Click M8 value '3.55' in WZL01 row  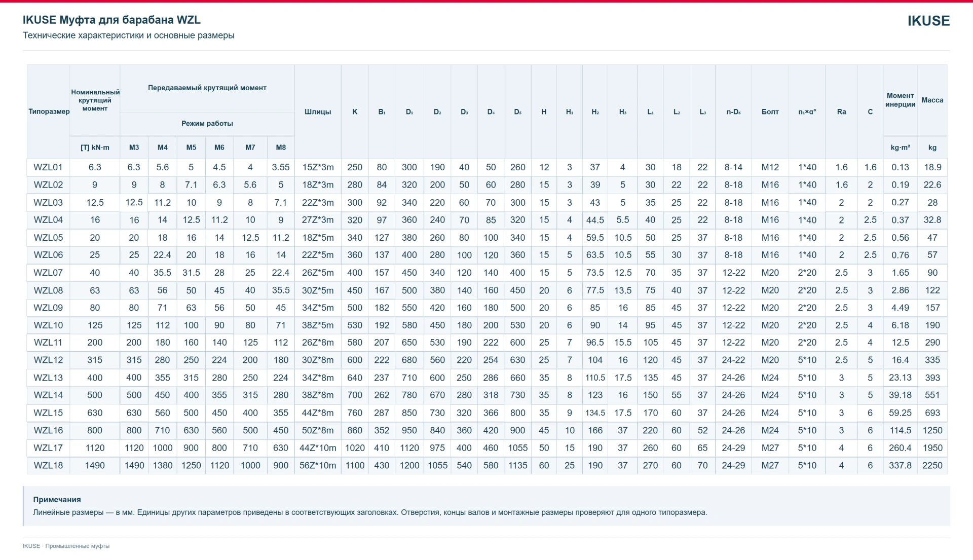[281, 167]
